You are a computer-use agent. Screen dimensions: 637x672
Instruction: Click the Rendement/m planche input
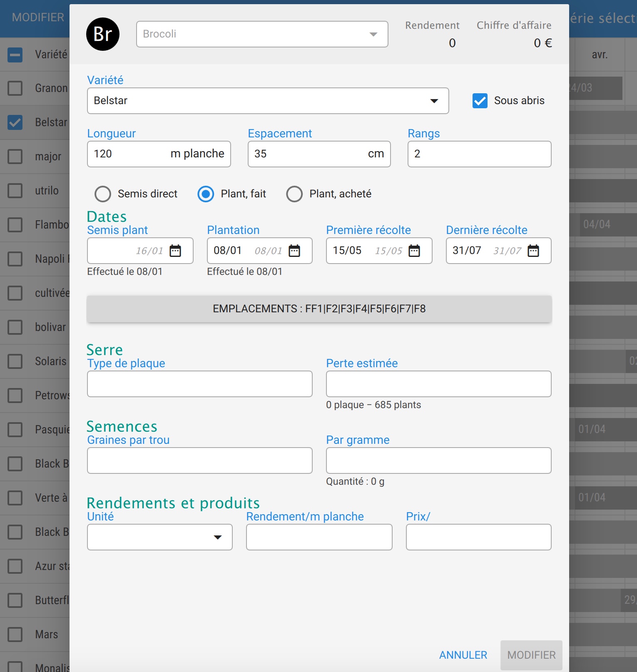(319, 537)
